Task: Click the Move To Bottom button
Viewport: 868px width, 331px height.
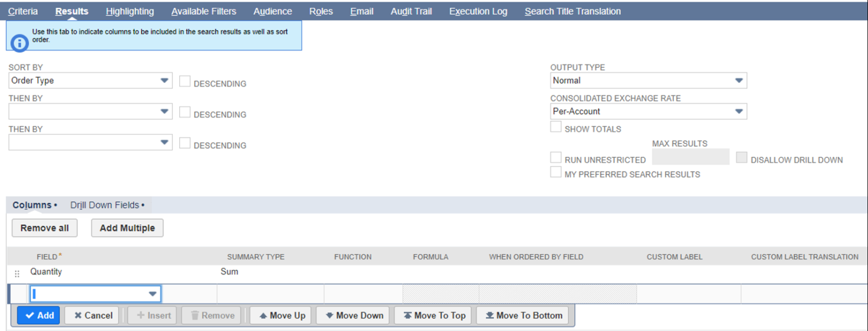Action: tap(523, 316)
